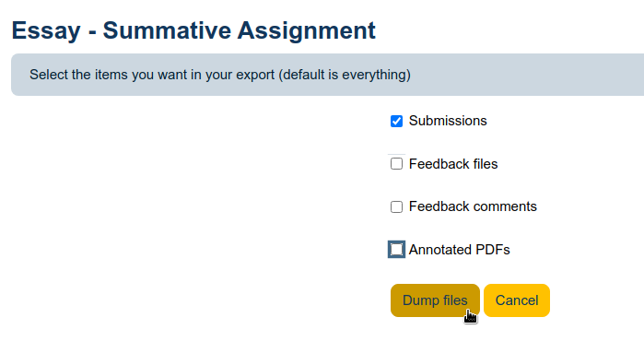The width and height of the screenshot is (644, 341).
Task: Enable the Feedback files checkbox
Action: pyautogui.click(x=396, y=164)
